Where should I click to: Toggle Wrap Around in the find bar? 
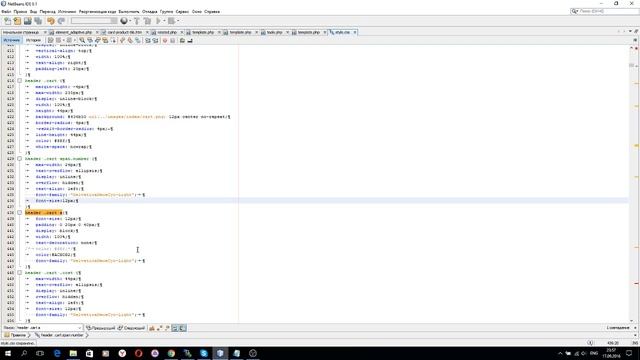[182, 328]
